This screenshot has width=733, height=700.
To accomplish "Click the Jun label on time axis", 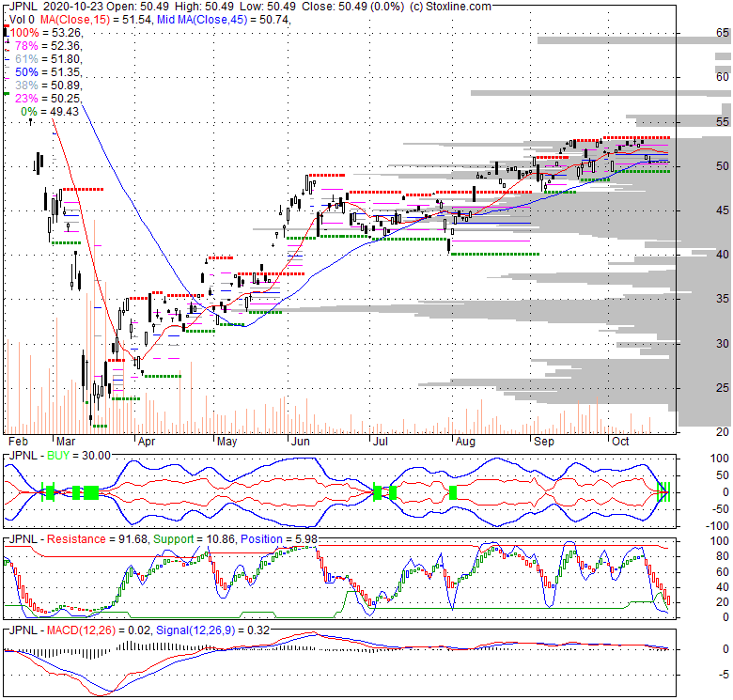I will pos(300,442).
